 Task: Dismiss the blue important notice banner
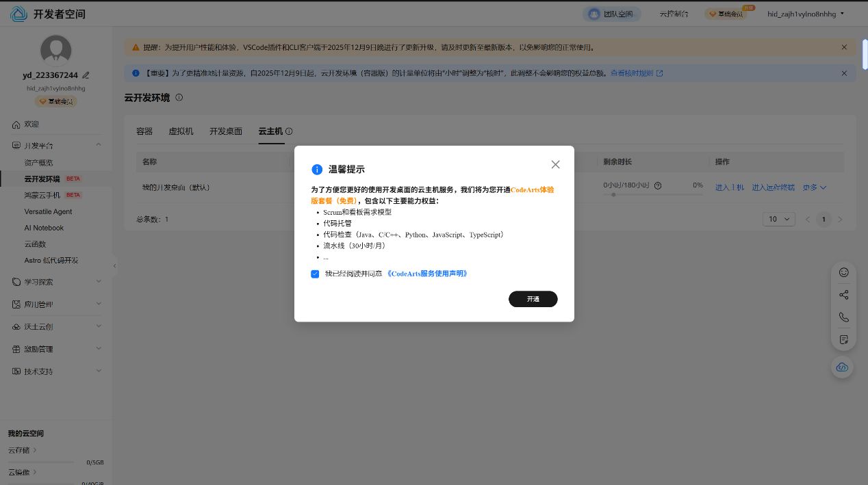coord(844,73)
